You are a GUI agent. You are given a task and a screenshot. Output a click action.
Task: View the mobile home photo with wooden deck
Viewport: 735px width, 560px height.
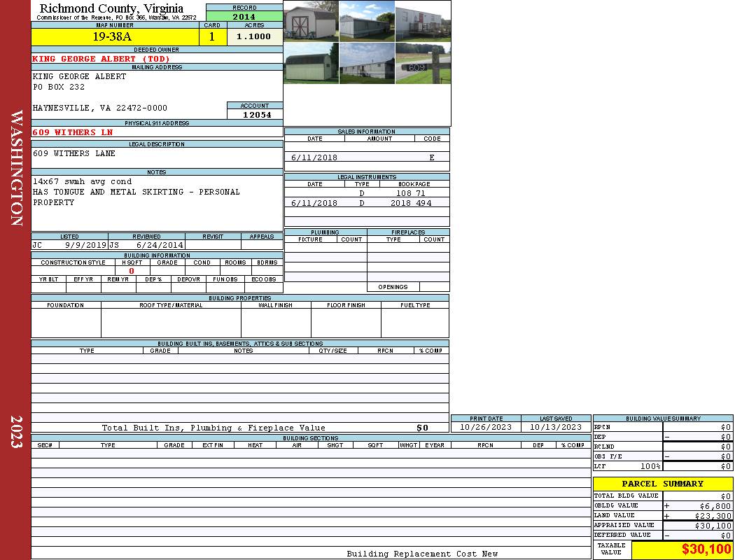coord(423,21)
